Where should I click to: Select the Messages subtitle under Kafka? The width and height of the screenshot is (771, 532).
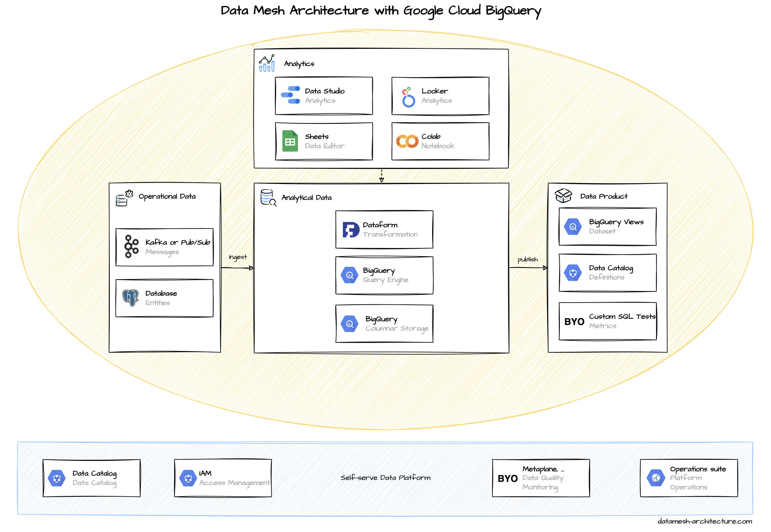(162, 252)
